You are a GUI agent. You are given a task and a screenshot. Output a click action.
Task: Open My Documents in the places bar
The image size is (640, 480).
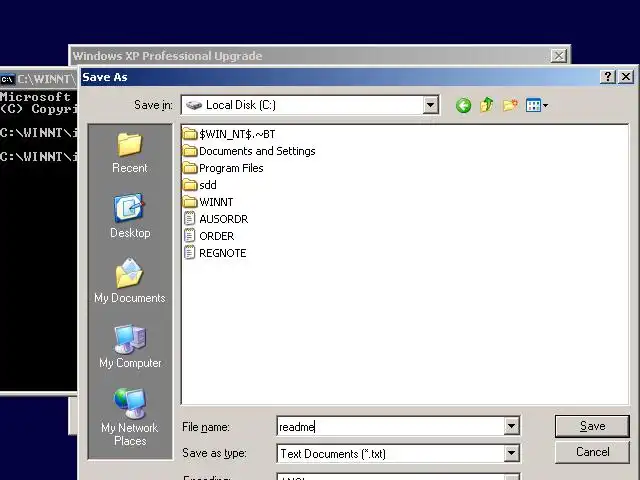[x=130, y=281]
